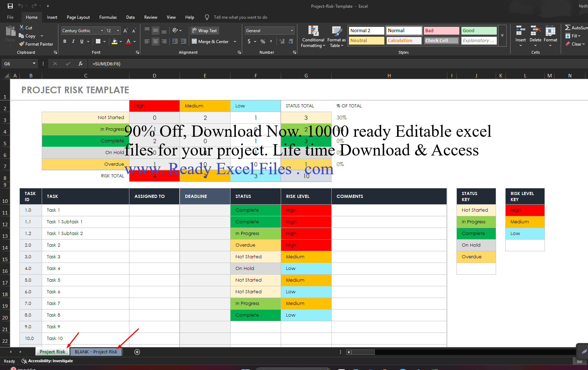Click the Insert Function fx icon
588x370 pixels.
(x=81, y=64)
